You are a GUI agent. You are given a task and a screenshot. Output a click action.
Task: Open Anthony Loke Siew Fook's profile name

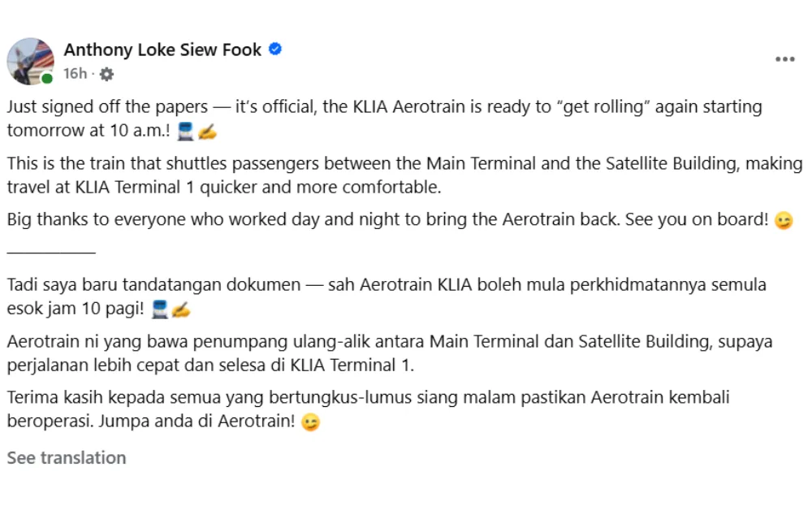pos(162,50)
